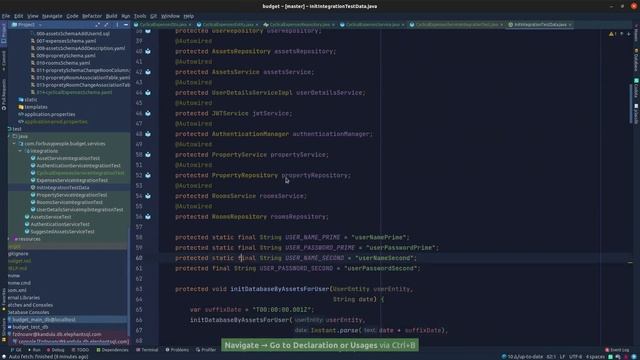Open the Project view dropdown
Screen dimensions: 640x360
[x=27, y=24]
